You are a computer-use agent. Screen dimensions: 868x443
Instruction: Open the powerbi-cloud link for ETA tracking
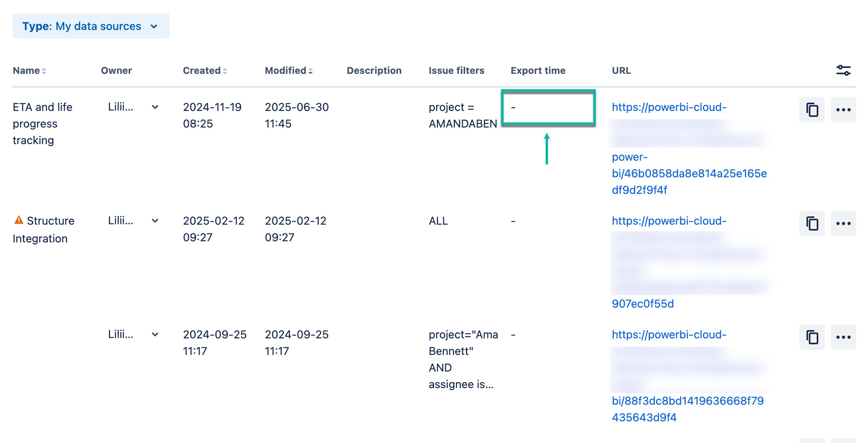click(670, 107)
